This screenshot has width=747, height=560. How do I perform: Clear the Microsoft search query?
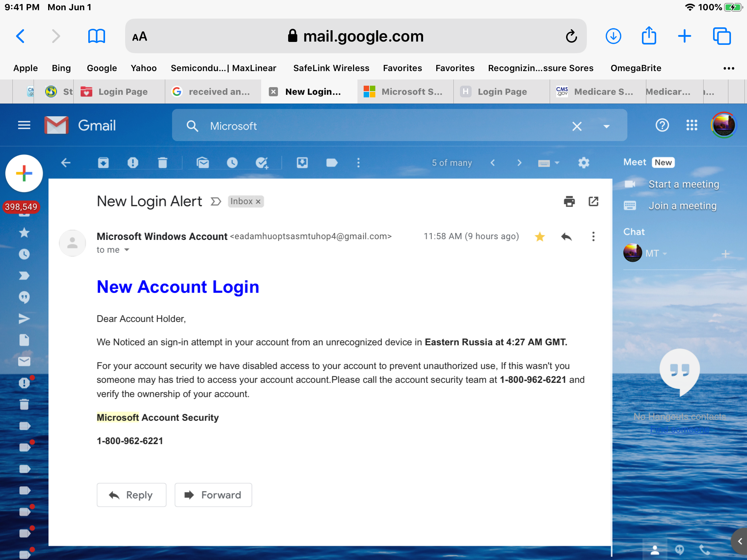point(577,126)
